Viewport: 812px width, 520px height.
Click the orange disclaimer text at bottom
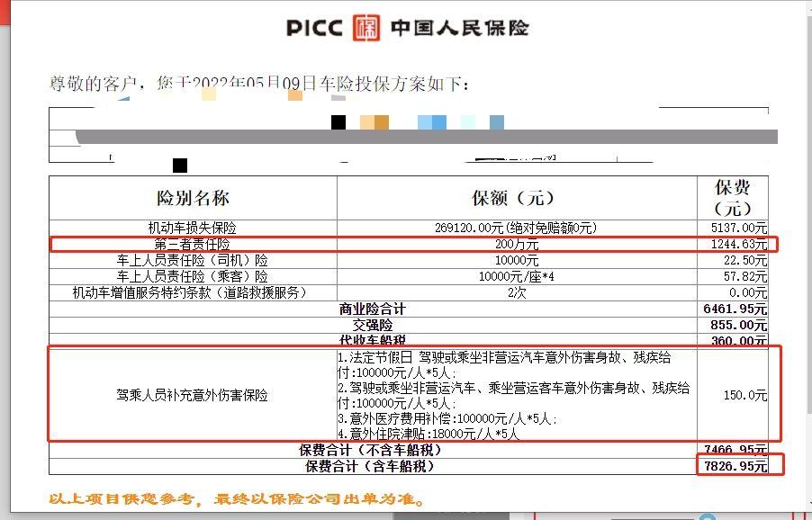tap(237, 498)
